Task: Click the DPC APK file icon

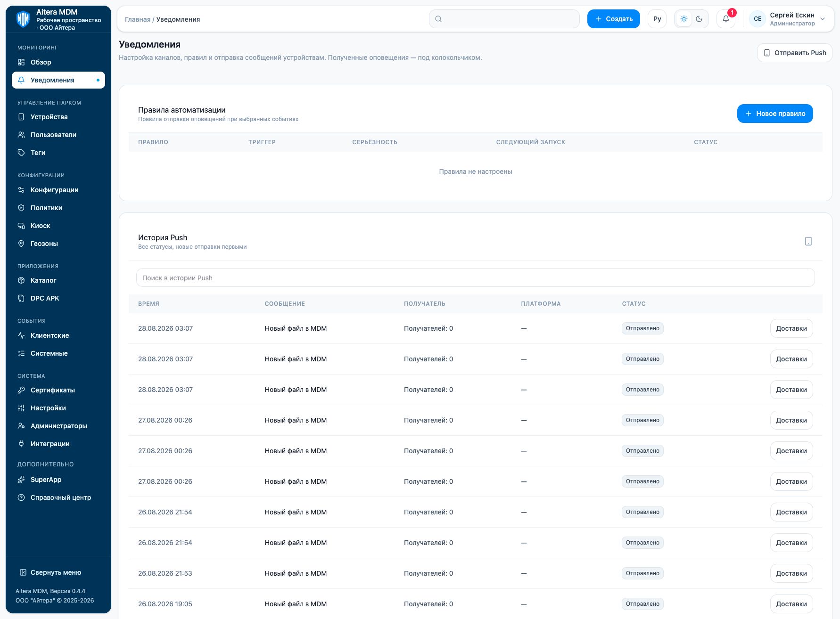Action: tap(21, 298)
